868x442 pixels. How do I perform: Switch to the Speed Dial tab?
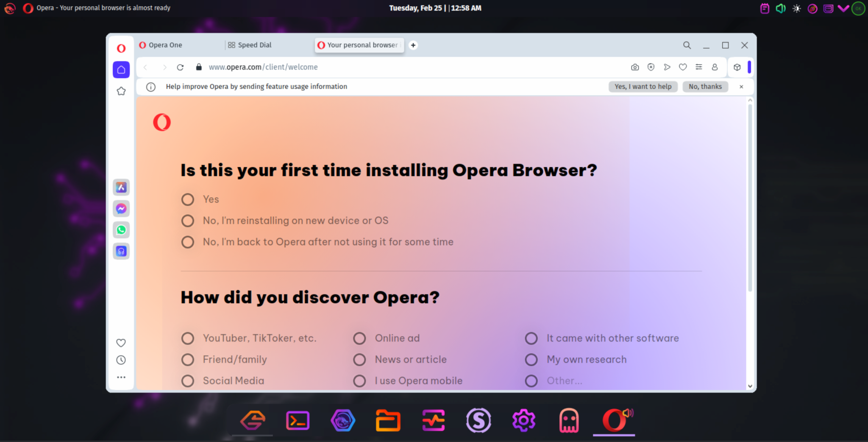coord(253,45)
